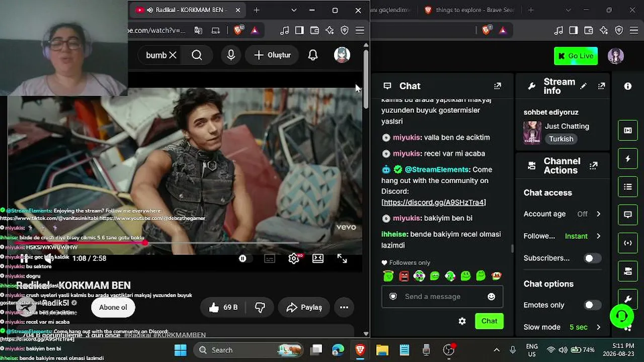Viewport: 644px width, 362px height.
Task: Subscribe with the Abone ol button
Action: pyautogui.click(x=113, y=307)
